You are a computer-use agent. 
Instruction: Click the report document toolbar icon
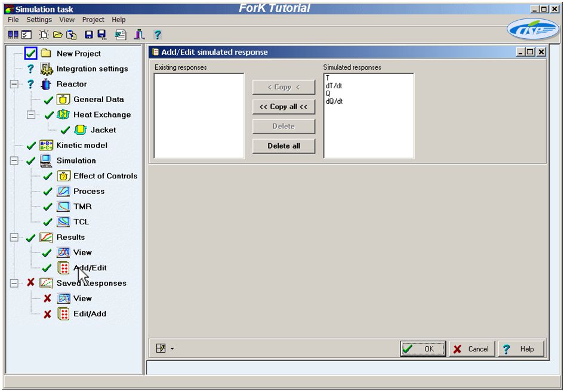(x=121, y=35)
